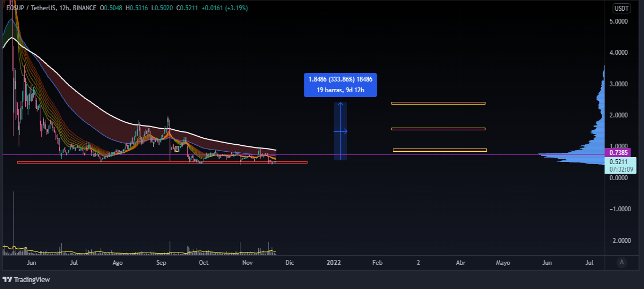The image size is (644, 289).
Task: Click the 3.0000 price axis label
Action: point(618,84)
